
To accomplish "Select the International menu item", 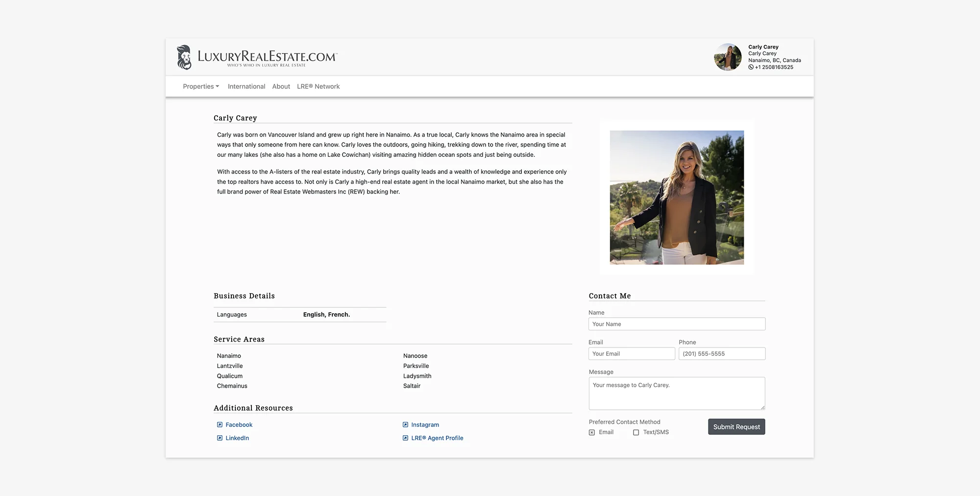I will (246, 86).
